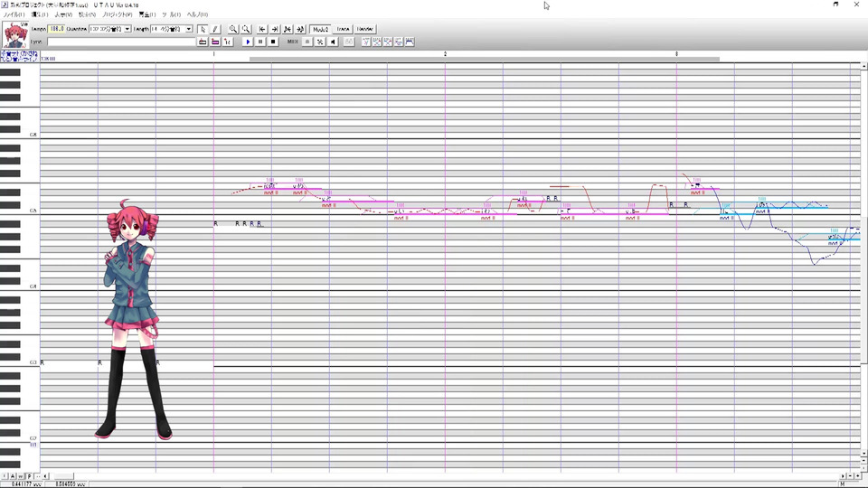Screen dimensions: 868x488
Task: Open the File menu (ファイル)
Action: coord(14,14)
